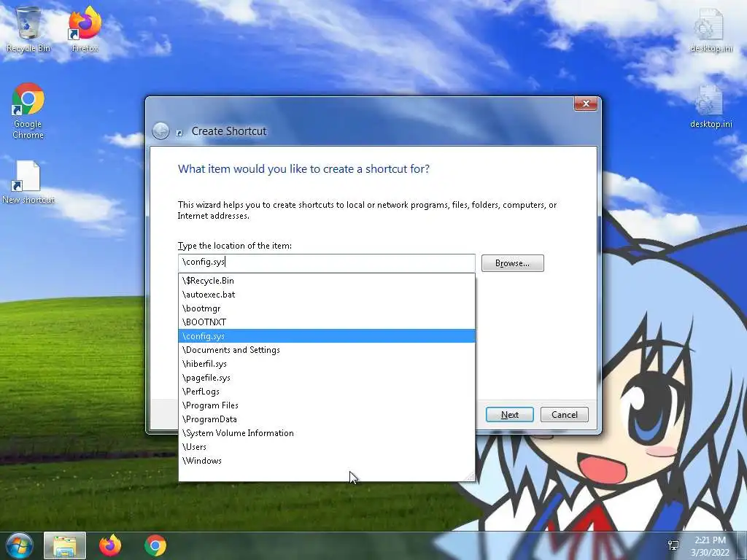Open Windows Explorer from the taskbar

click(x=65, y=545)
